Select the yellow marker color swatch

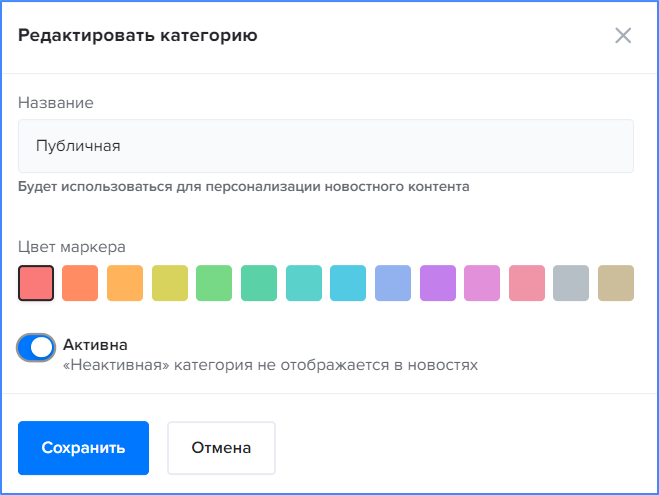tap(170, 283)
